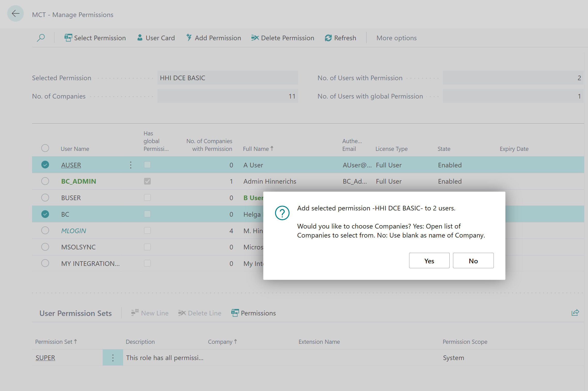Select the BC_ADMIN row circle
The image size is (588, 391).
(45, 181)
